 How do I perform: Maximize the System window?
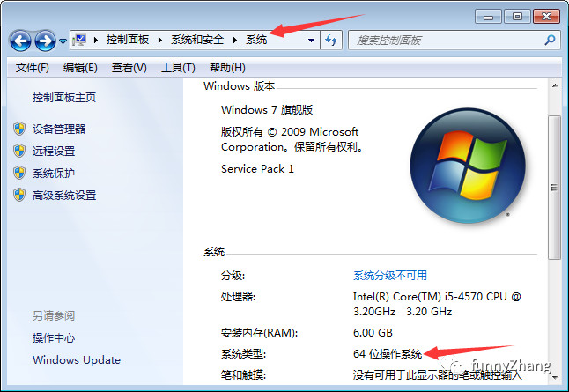click(517, 17)
